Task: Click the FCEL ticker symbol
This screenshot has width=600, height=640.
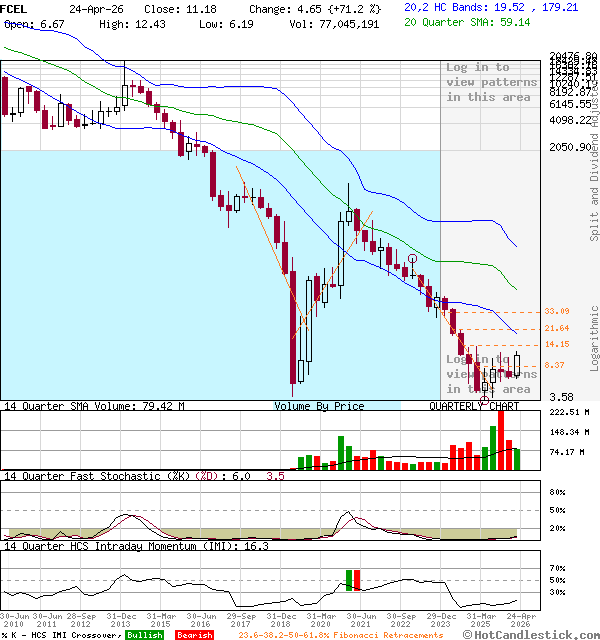Action: pos(14,7)
